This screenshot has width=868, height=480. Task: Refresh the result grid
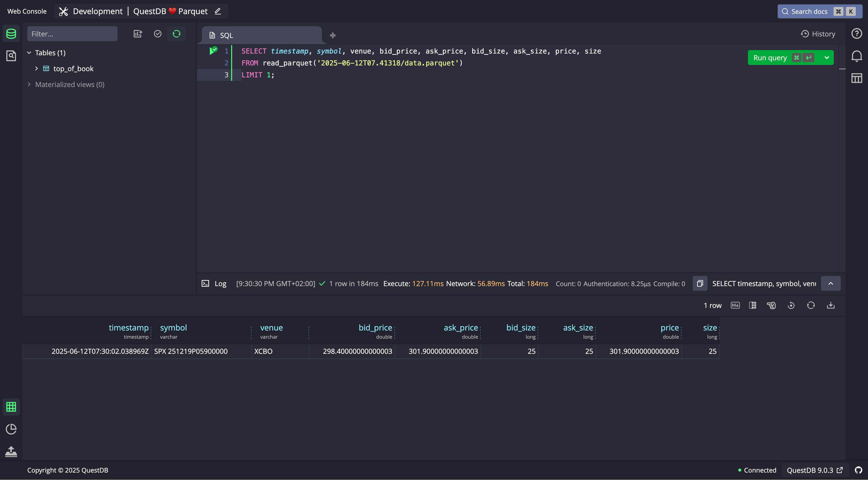pyautogui.click(x=811, y=305)
